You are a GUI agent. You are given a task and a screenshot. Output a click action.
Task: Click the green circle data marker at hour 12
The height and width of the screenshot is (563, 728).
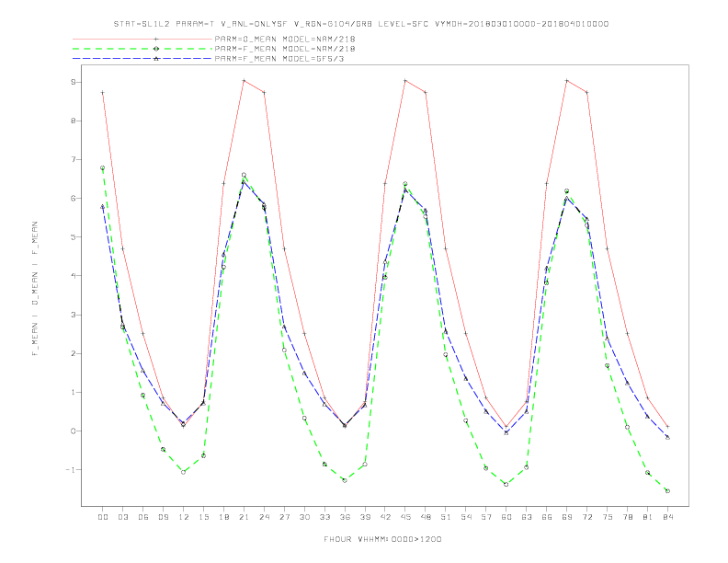[184, 473]
